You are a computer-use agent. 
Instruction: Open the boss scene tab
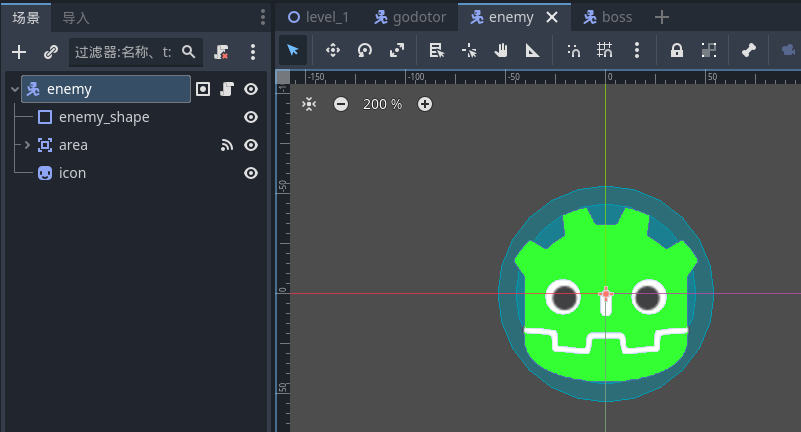pyautogui.click(x=607, y=17)
